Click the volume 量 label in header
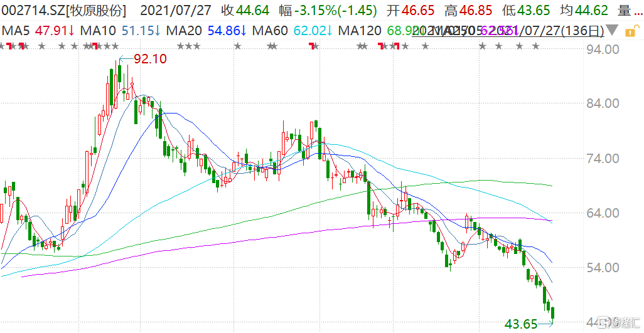The height and width of the screenshot is (333, 644). [625, 11]
